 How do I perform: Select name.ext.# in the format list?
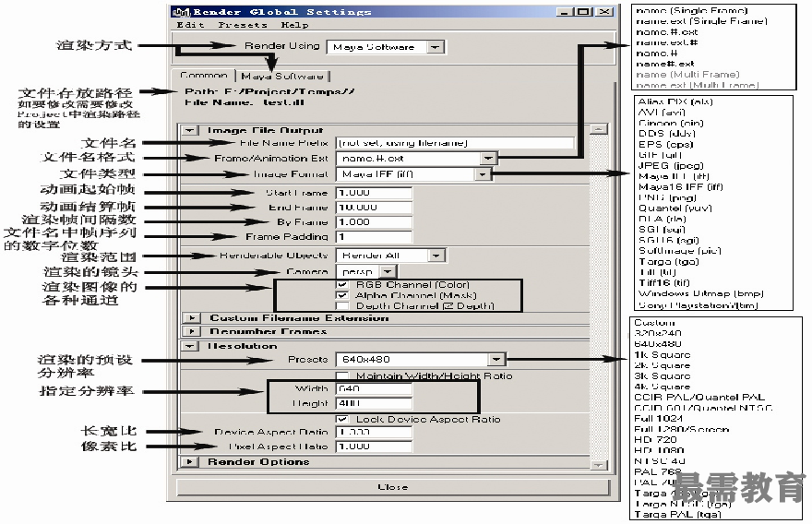[x=666, y=42]
